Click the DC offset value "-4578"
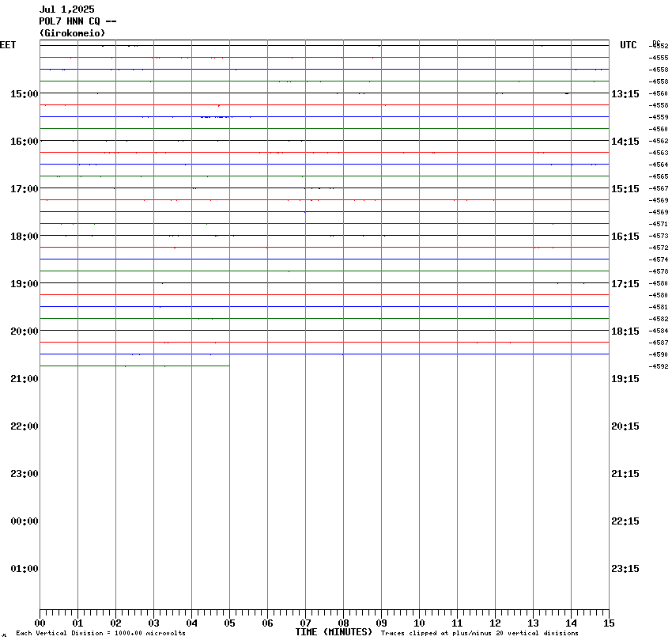Screen dimensions: 672x644 (x=659, y=271)
